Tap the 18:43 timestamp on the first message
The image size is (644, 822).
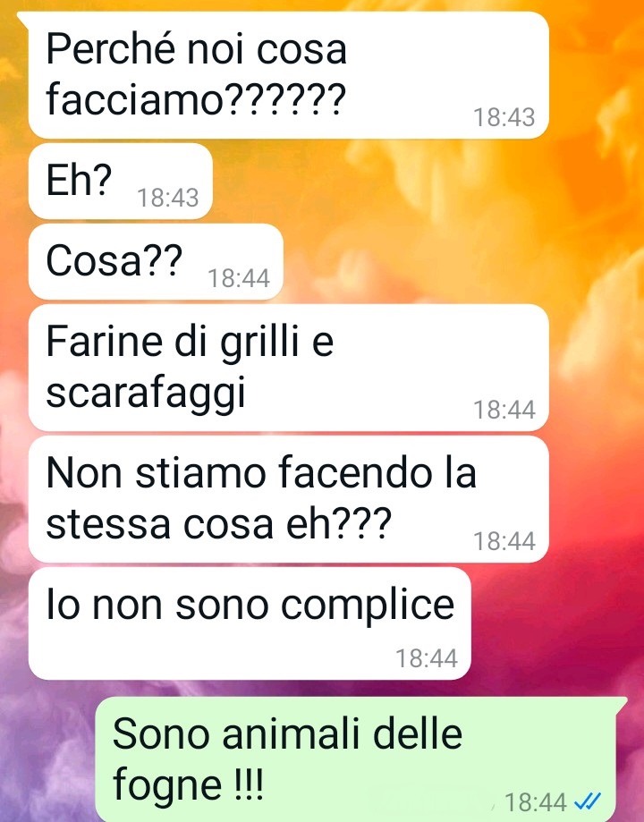click(x=504, y=117)
